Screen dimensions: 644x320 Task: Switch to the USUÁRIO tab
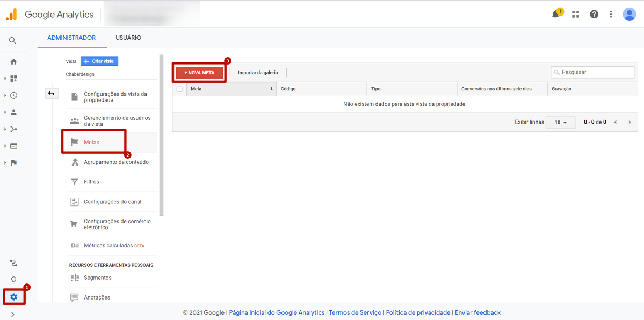click(x=128, y=38)
